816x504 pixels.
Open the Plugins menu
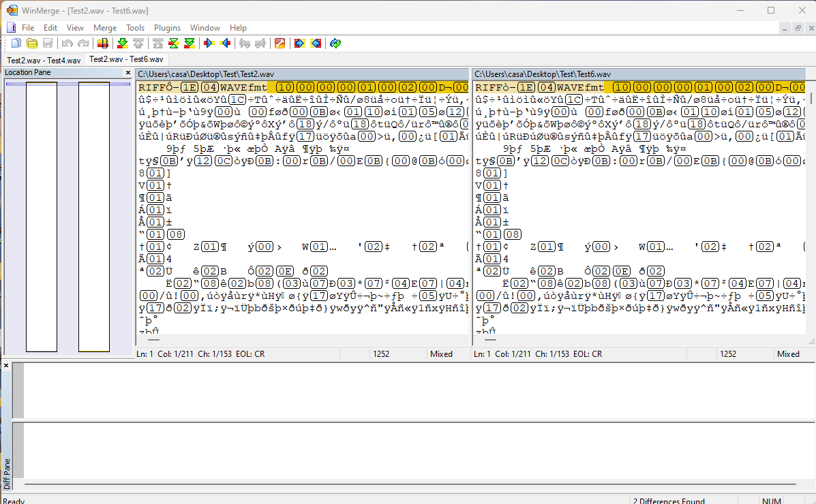click(x=167, y=27)
